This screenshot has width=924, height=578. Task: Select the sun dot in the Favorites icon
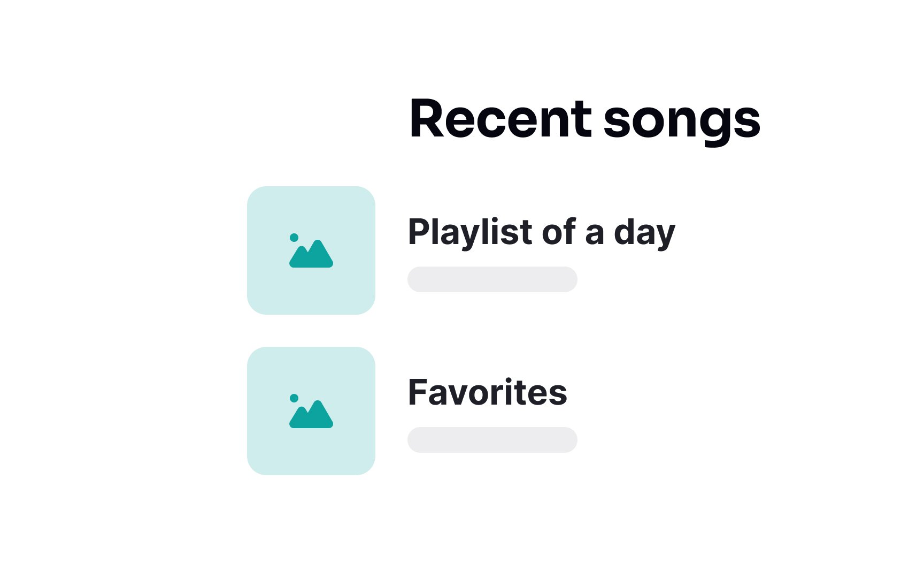click(x=294, y=398)
